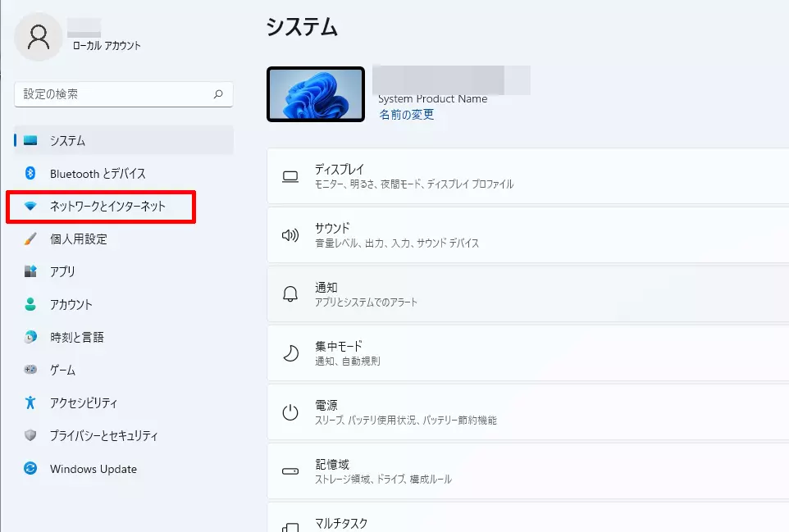789x532 pixels.
Task: Open the サウンド settings card
Action: (528, 234)
